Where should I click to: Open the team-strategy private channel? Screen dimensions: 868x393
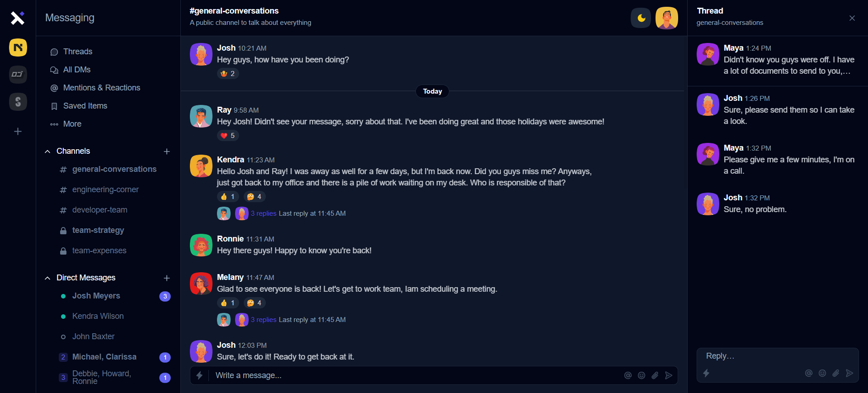(x=98, y=230)
